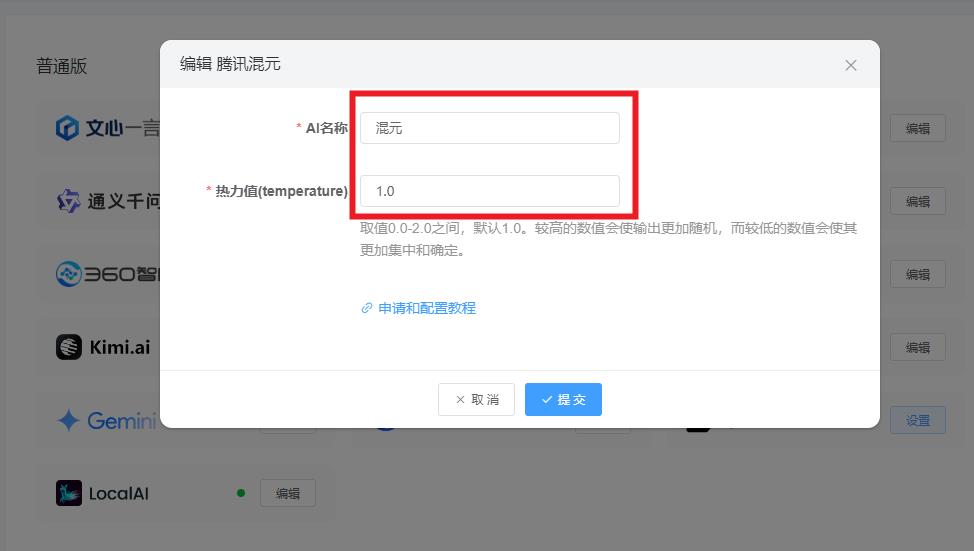Screen dimensions: 974x551
Task: Click the dialog title 编辑 腾讯混元
Action: coord(230,64)
